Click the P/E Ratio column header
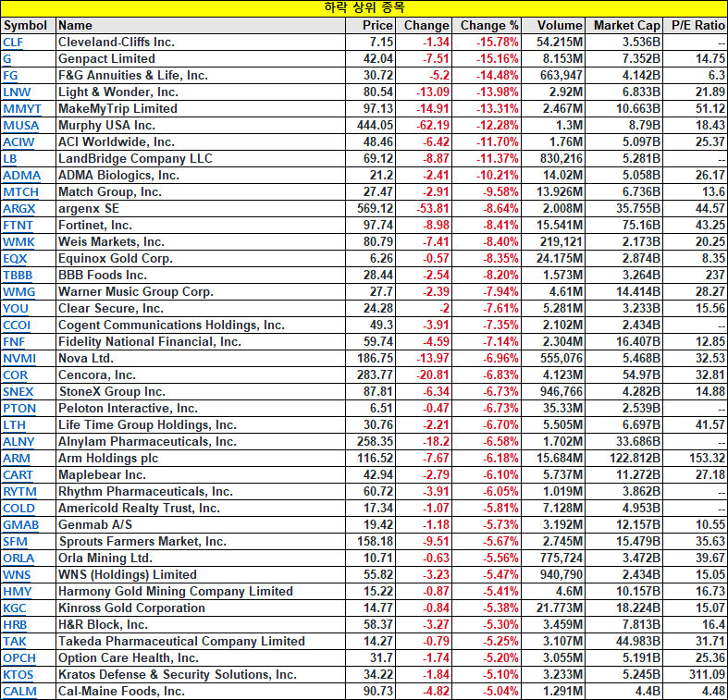The width and height of the screenshot is (728, 700). tap(695, 26)
